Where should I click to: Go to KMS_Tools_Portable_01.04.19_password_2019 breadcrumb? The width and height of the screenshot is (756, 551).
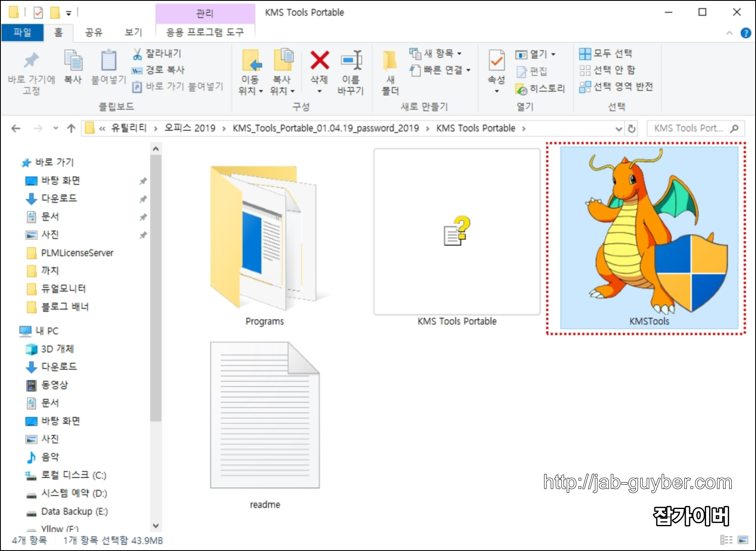point(325,128)
